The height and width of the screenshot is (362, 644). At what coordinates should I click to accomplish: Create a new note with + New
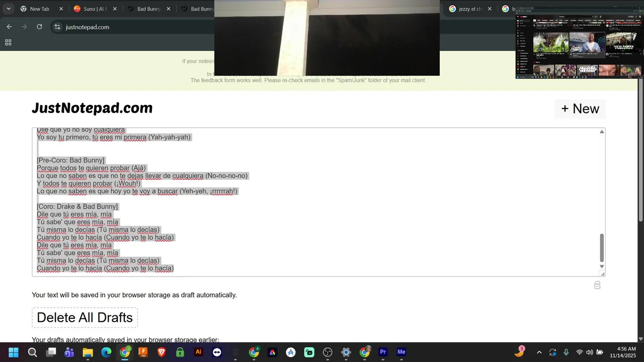[580, 109]
